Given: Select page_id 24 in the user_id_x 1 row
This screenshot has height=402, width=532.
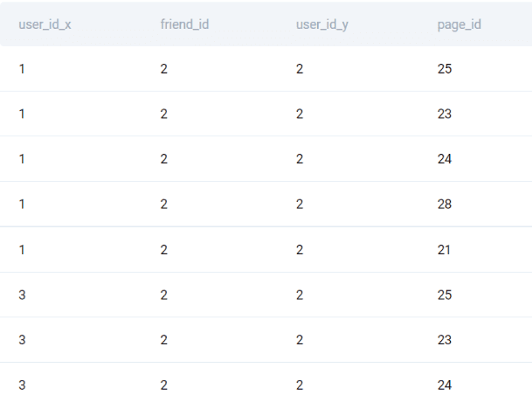Looking at the screenshot, I should [x=445, y=159].
